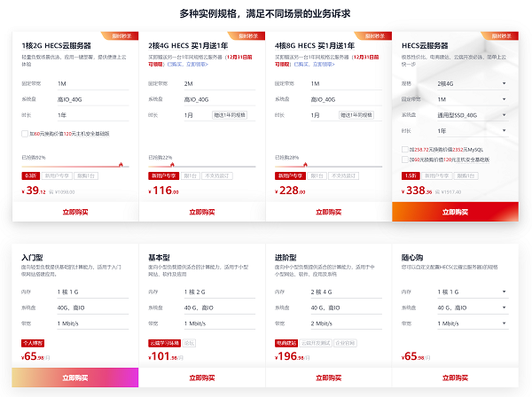Click the 2核4G HECS 买1月送1年 title
Screen dimensions: 532x397
point(188,46)
